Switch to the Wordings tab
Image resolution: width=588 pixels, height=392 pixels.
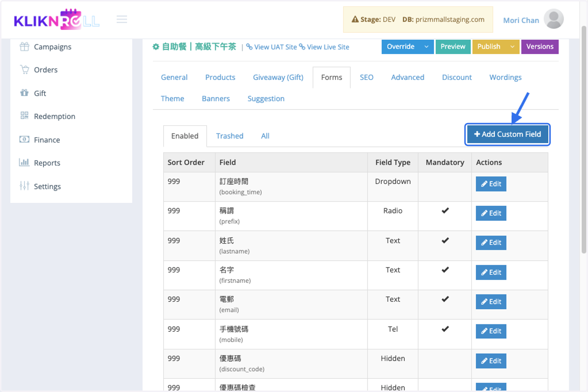[x=505, y=77]
